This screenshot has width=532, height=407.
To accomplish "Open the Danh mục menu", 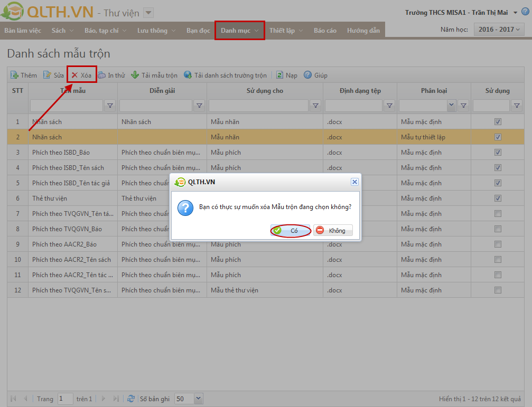I will click(x=239, y=31).
